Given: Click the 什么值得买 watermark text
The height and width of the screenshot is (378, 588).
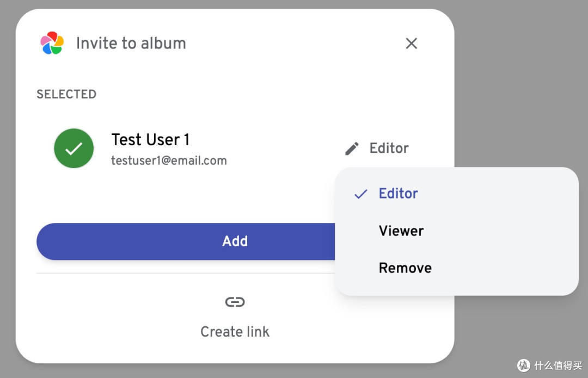Looking at the screenshot, I should pos(559,365).
